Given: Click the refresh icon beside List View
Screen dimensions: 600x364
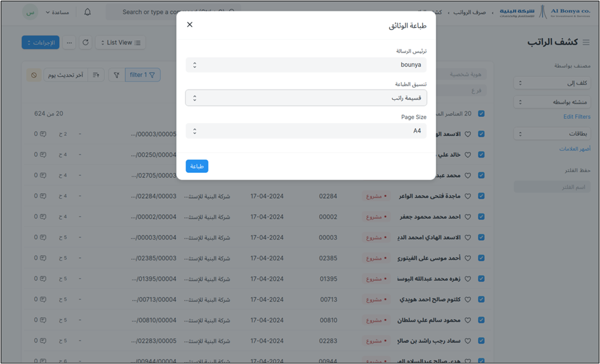Looking at the screenshot, I should [x=86, y=43].
